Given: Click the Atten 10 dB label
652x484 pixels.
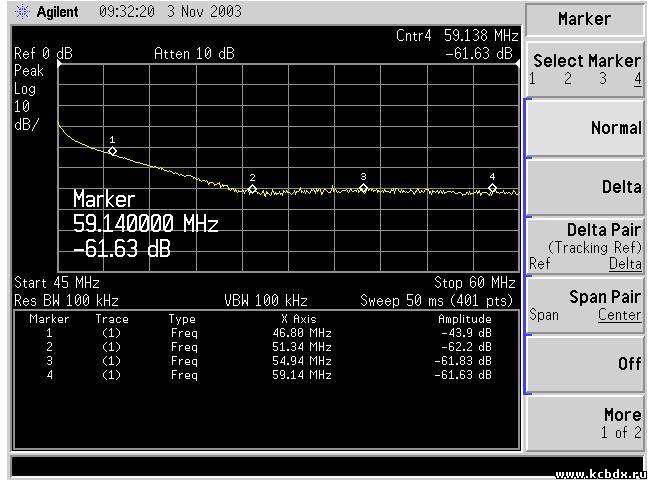Looking at the screenshot, I should (194, 54).
